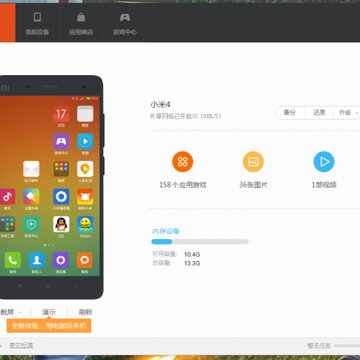Open the yellow monster app icon on phone
The width and height of the screenshot is (360, 360).
[85, 224]
